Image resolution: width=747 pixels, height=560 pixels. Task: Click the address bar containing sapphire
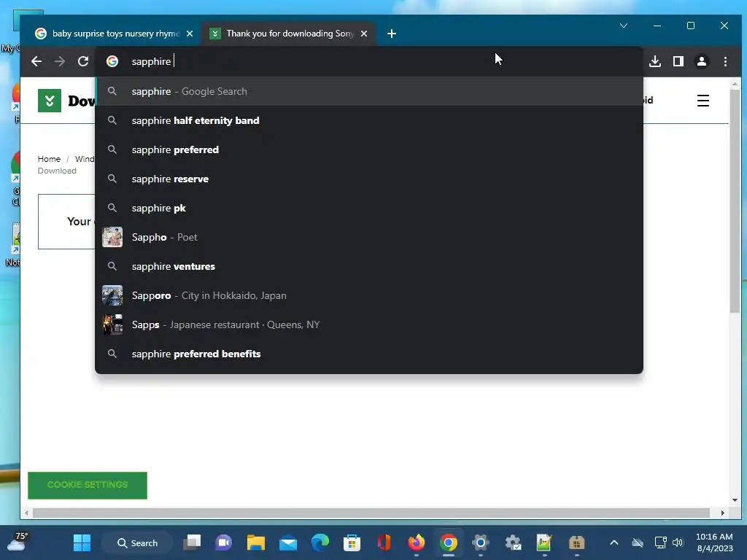click(x=369, y=61)
